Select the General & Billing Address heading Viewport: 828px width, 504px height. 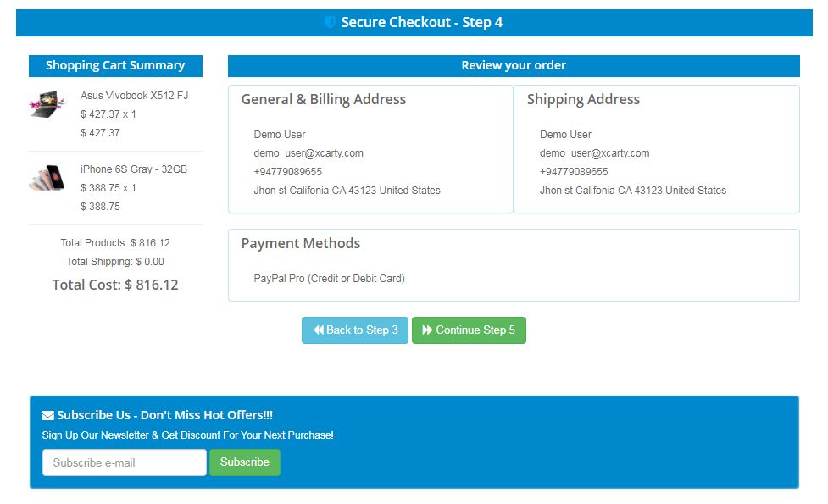coord(324,99)
